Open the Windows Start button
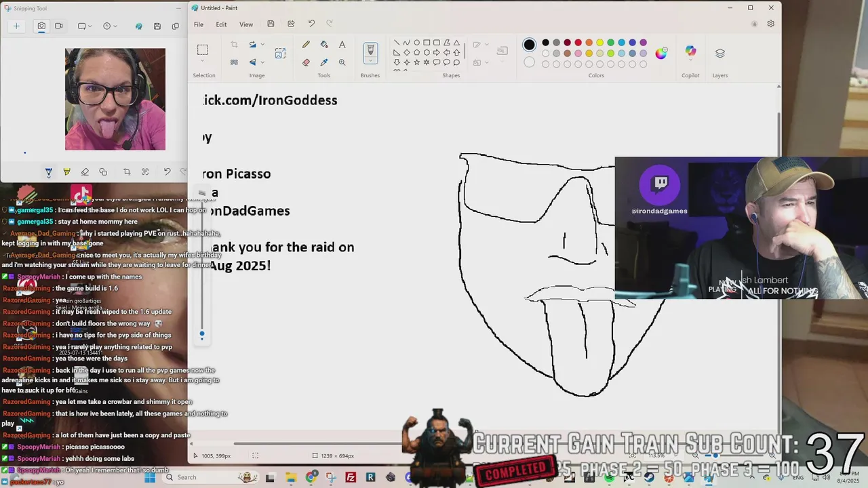 coord(151,477)
